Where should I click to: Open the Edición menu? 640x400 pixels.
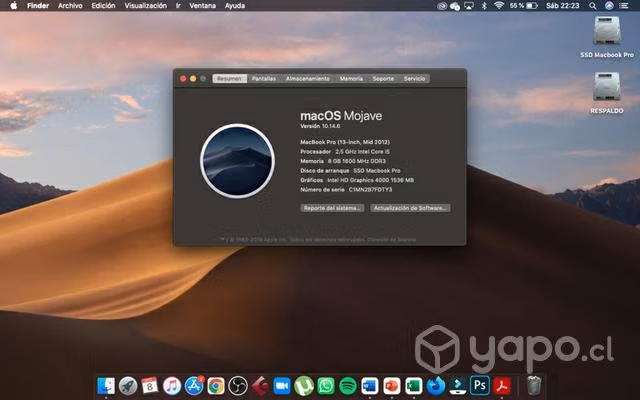point(103,6)
